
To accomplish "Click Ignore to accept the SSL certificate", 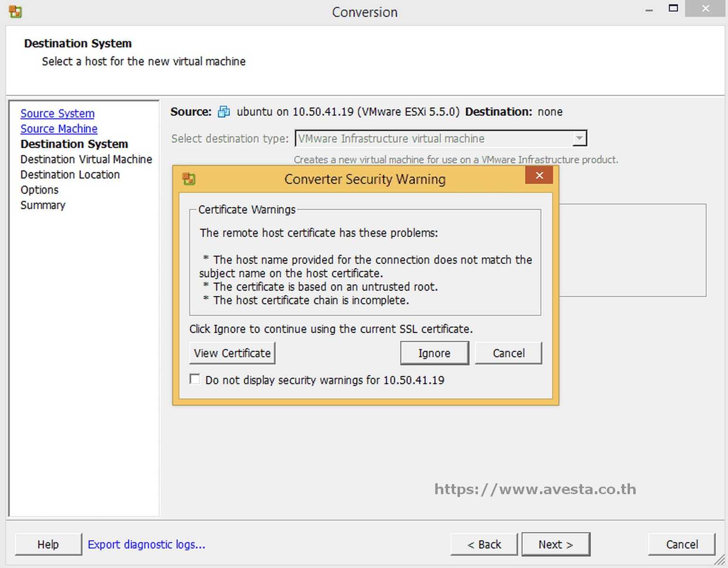I will click(x=434, y=353).
